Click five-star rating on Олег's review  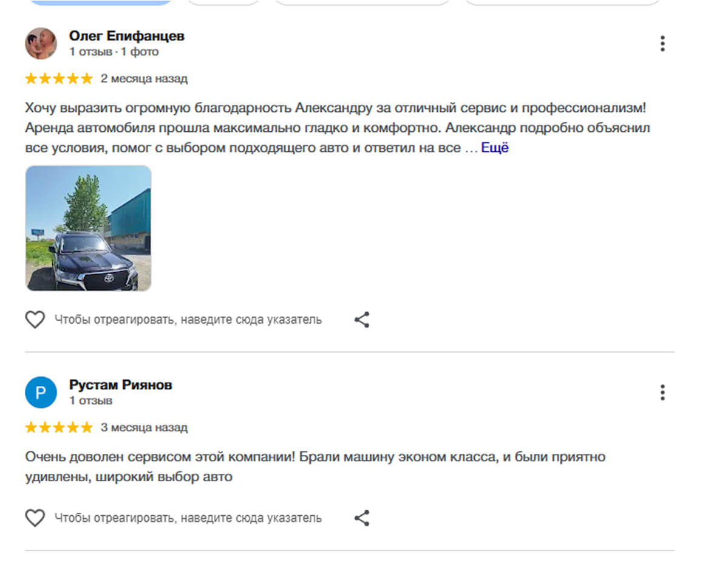tap(59, 78)
